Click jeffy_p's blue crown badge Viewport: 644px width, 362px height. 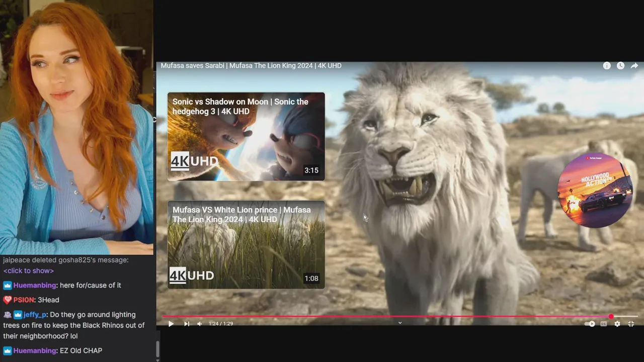click(x=18, y=314)
